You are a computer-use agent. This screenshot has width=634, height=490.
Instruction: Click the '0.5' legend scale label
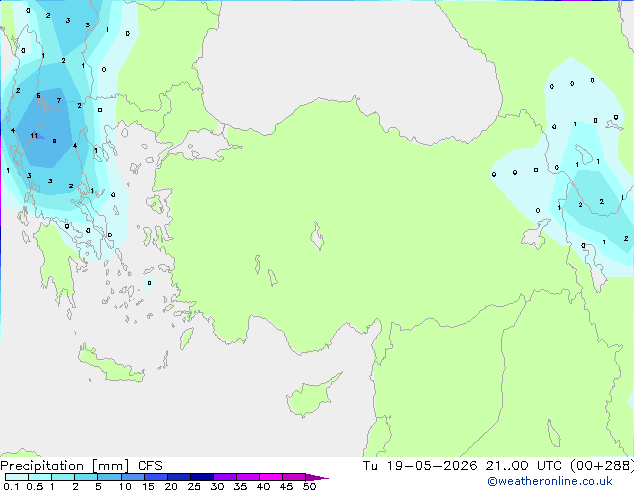(x=35, y=486)
